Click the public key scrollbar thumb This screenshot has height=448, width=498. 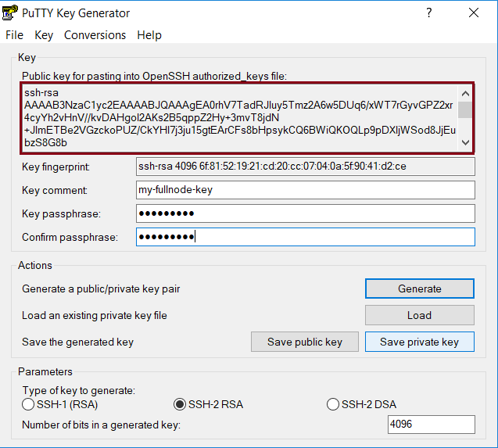(x=465, y=109)
